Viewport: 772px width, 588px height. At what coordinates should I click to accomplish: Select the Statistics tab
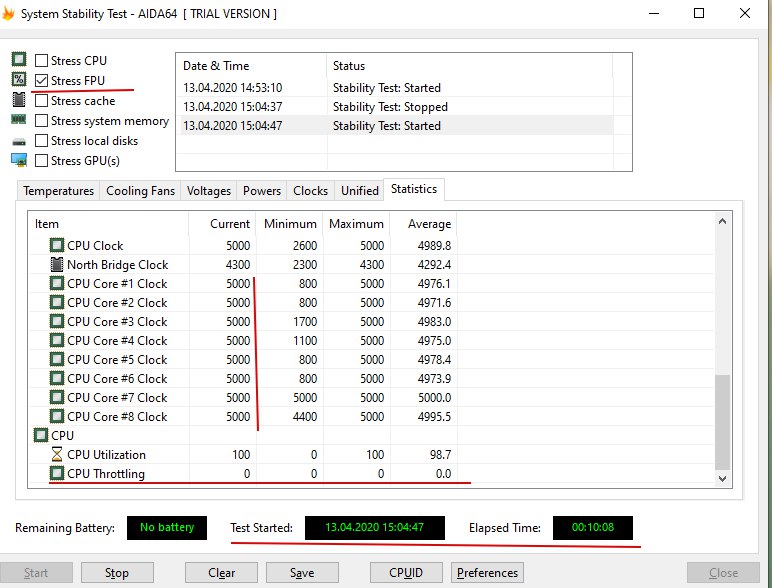tap(414, 189)
